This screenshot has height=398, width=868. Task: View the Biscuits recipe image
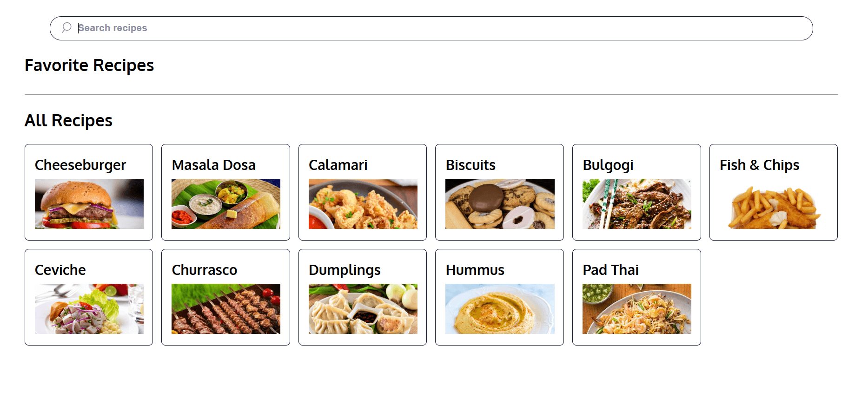coord(499,204)
